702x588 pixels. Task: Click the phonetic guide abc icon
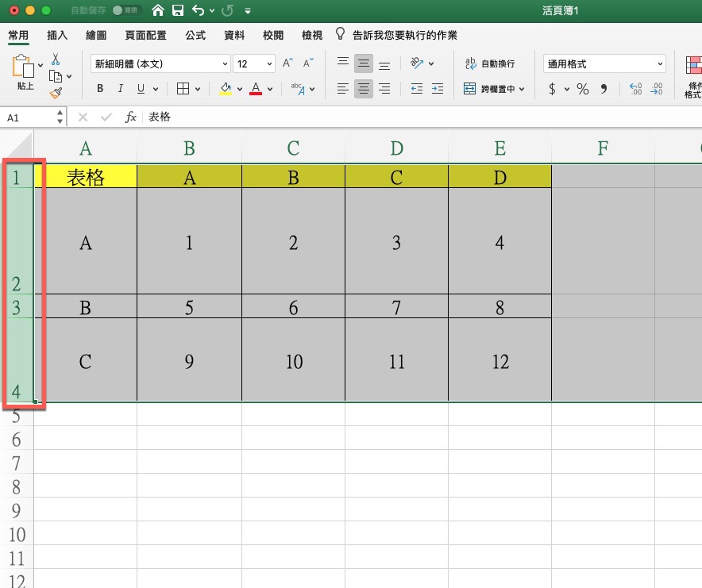tap(298, 89)
